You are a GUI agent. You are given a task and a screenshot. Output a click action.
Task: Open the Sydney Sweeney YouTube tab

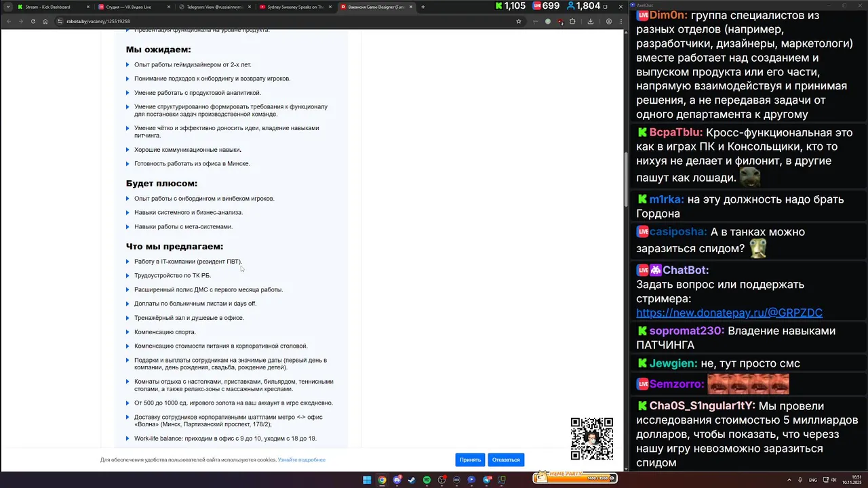[295, 7]
